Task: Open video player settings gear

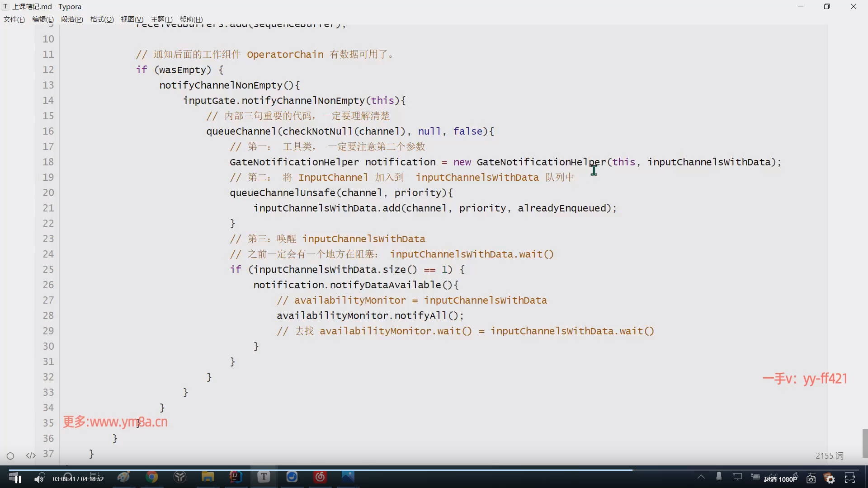Action: 830,479
